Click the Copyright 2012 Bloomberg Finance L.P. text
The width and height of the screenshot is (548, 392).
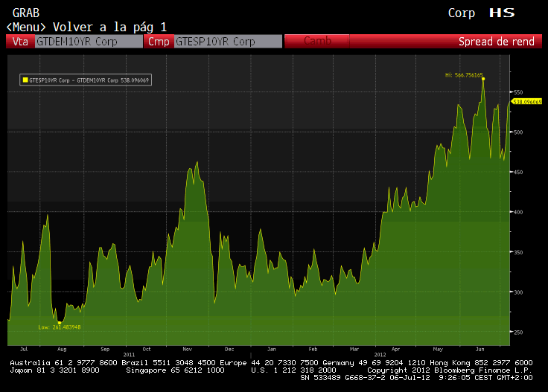pyautogui.click(x=450, y=370)
